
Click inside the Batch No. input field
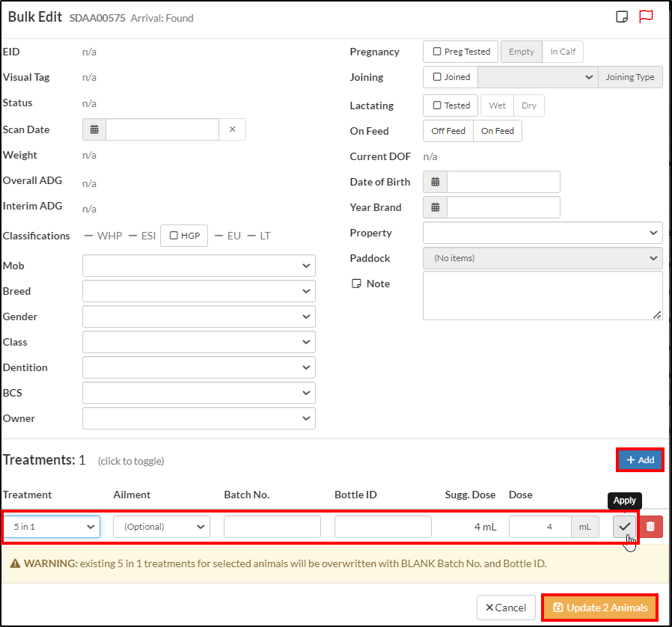click(x=272, y=526)
